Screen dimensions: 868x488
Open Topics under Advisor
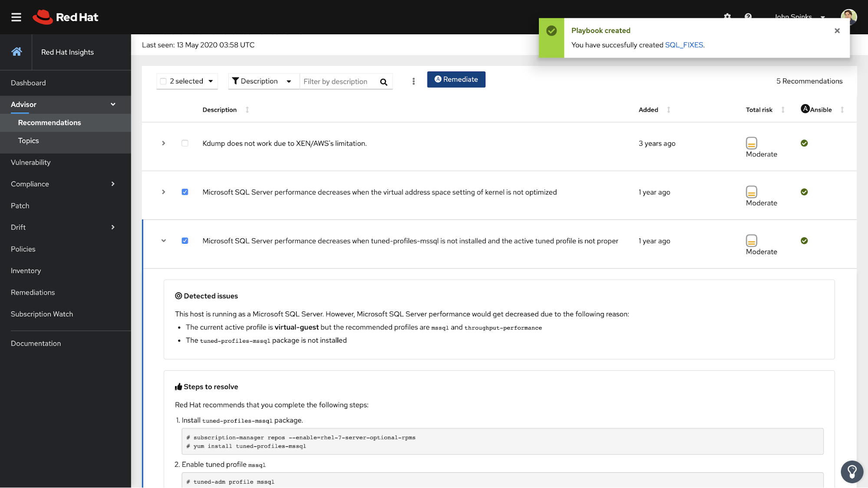(x=28, y=141)
